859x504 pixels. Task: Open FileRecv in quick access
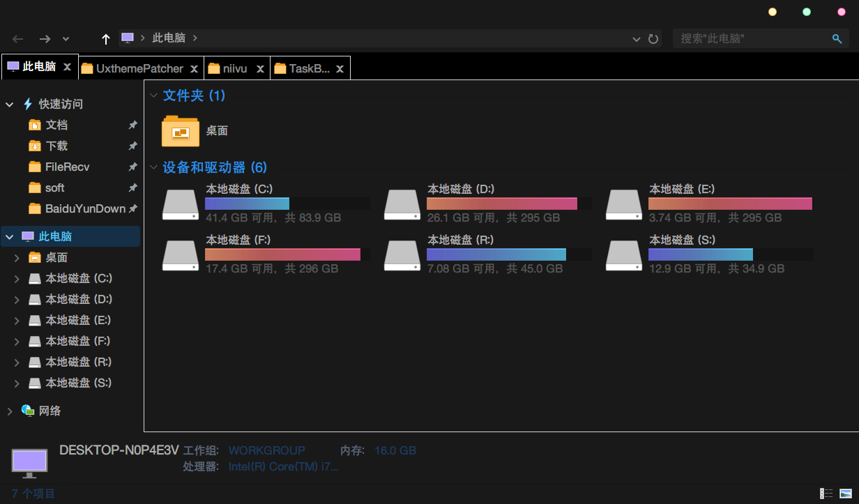click(x=67, y=167)
